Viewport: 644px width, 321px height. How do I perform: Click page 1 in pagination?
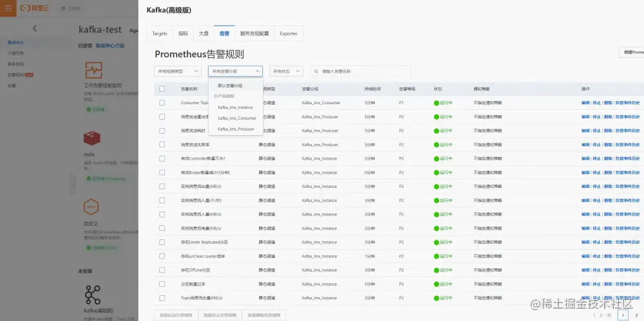(623, 315)
